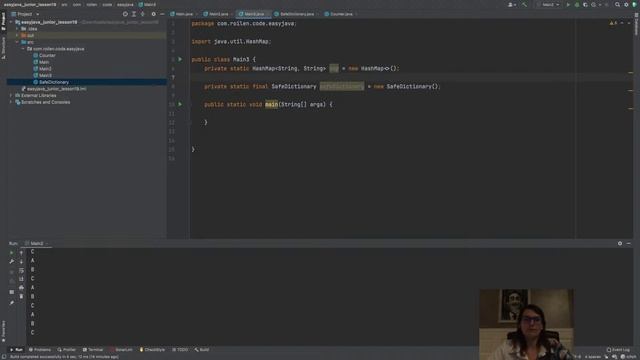Expand all icon in Project panel header
Image resolution: width=640 pixels, height=360 pixels.
(134, 14)
